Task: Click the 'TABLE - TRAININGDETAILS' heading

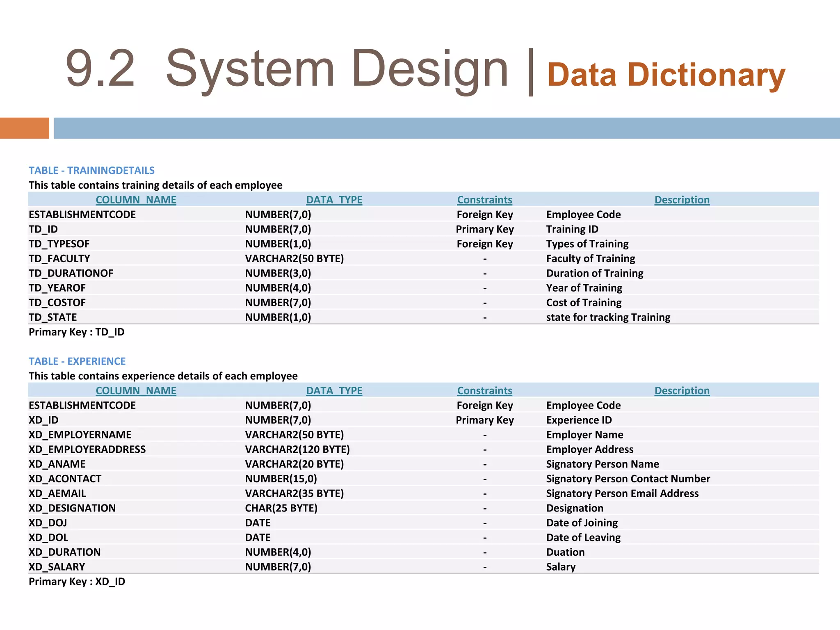Action: (x=91, y=170)
